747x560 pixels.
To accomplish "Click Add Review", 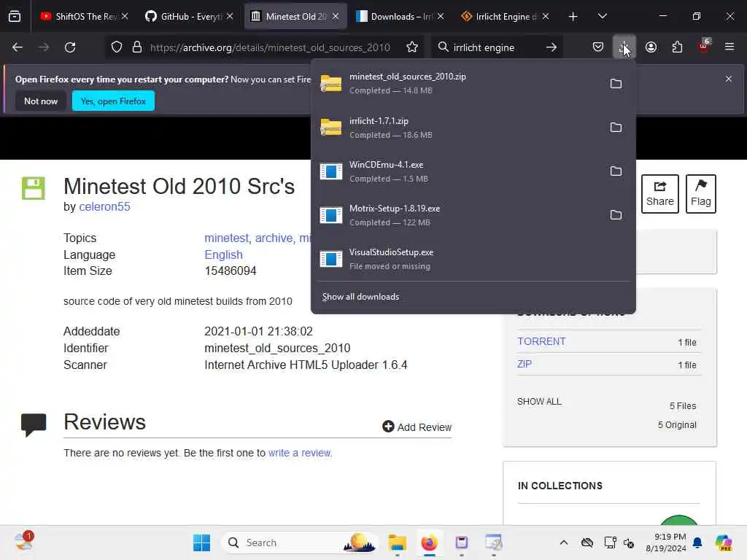I will [x=417, y=427].
